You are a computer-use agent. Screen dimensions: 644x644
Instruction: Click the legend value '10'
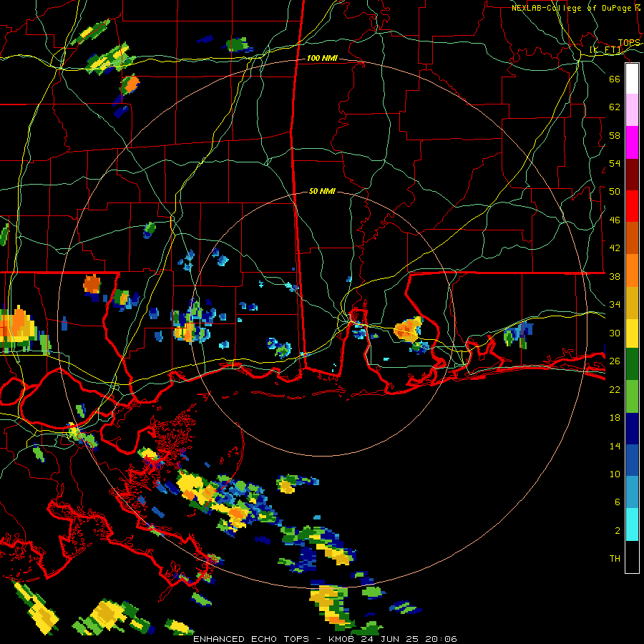tap(615, 474)
